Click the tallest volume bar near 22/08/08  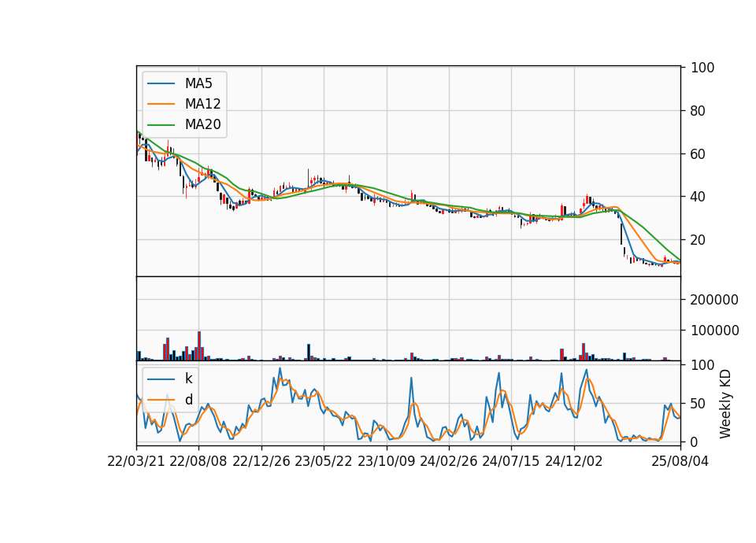[199, 346]
